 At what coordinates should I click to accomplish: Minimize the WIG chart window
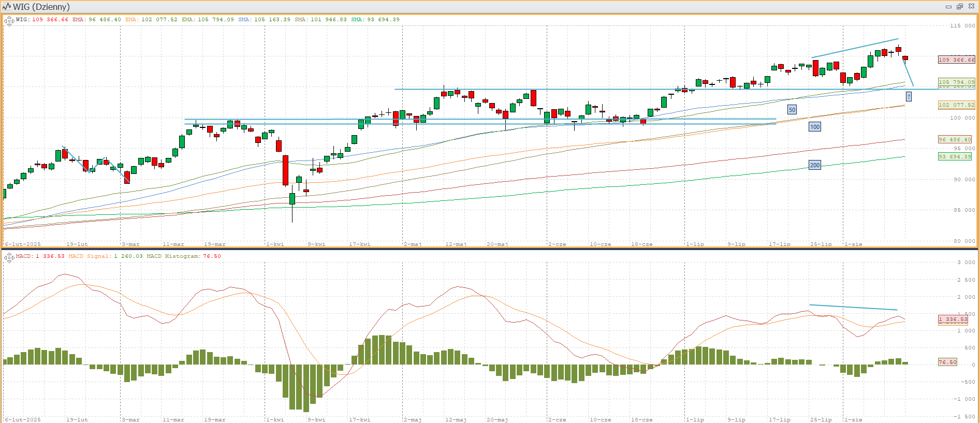pyautogui.click(x=948, y=7)
